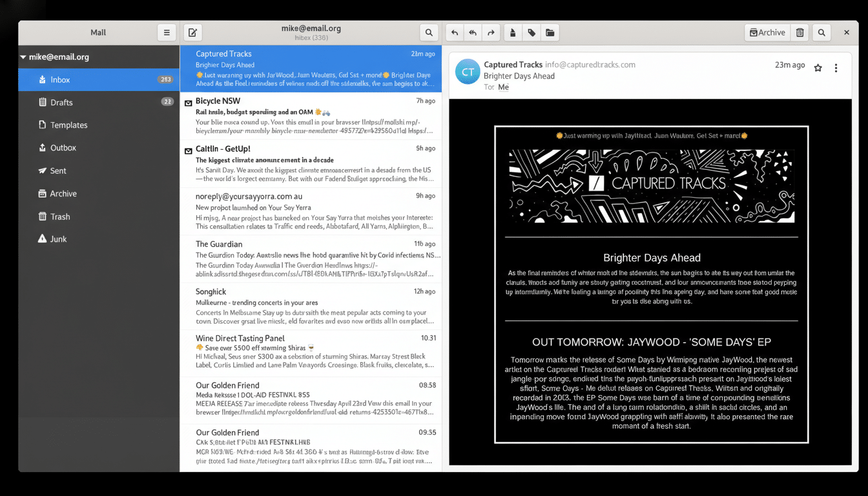Apply a label with the tag icon
The width and height of the screenshot is (868, 496).
[x=531, y=32]
